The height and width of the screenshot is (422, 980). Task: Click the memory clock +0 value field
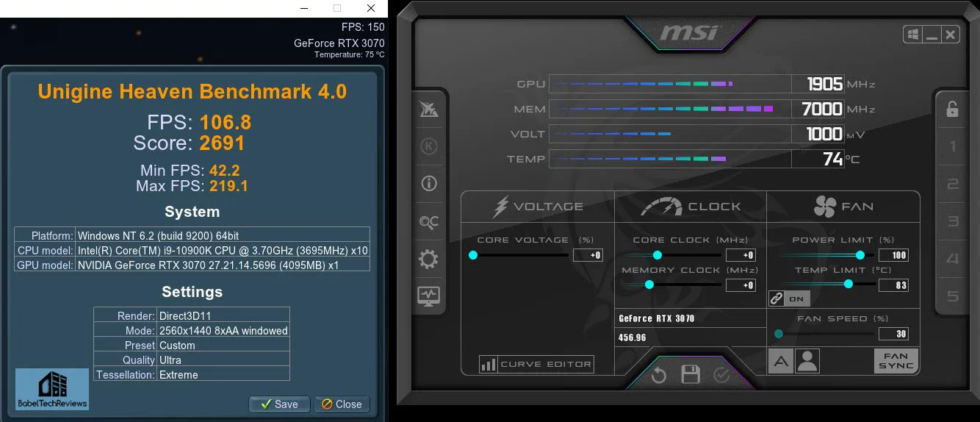[741, 285]
